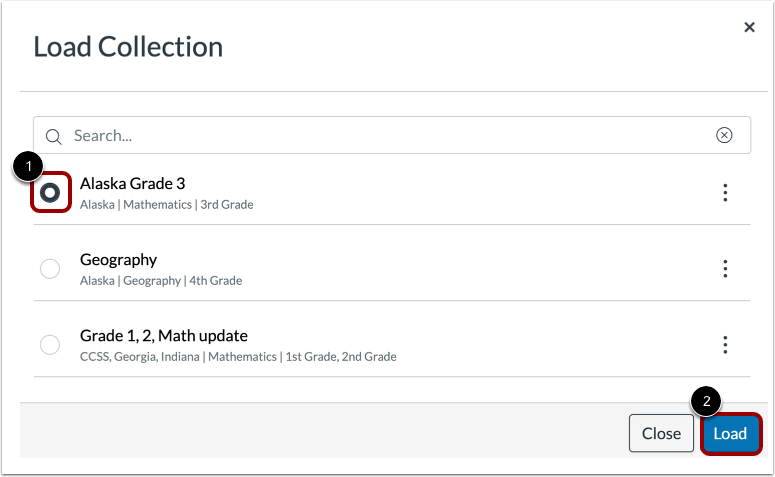
Task: Open kebab menu for Grade 1, 2, Math update
Action: pos(725,345)
